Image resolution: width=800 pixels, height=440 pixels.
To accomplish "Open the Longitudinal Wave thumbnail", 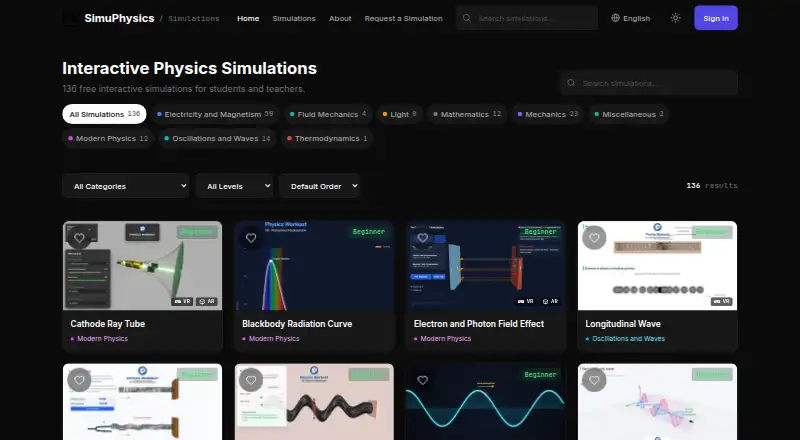I will (658, 265).
